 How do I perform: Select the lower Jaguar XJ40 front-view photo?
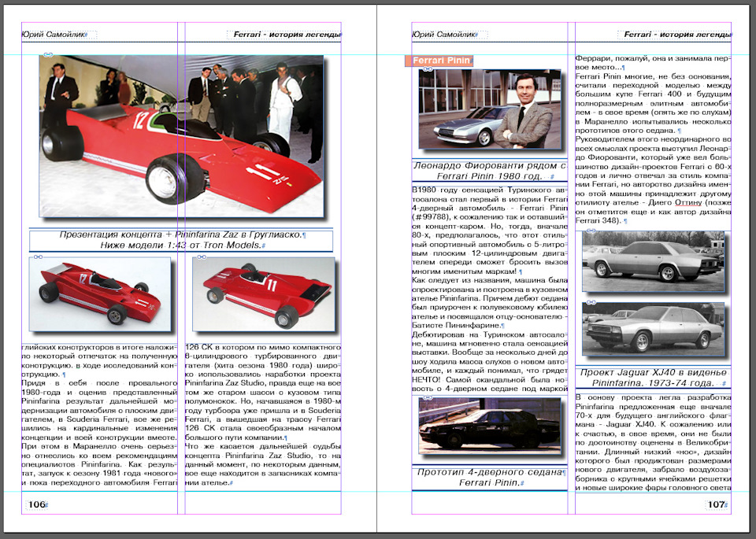coord(654,329)
